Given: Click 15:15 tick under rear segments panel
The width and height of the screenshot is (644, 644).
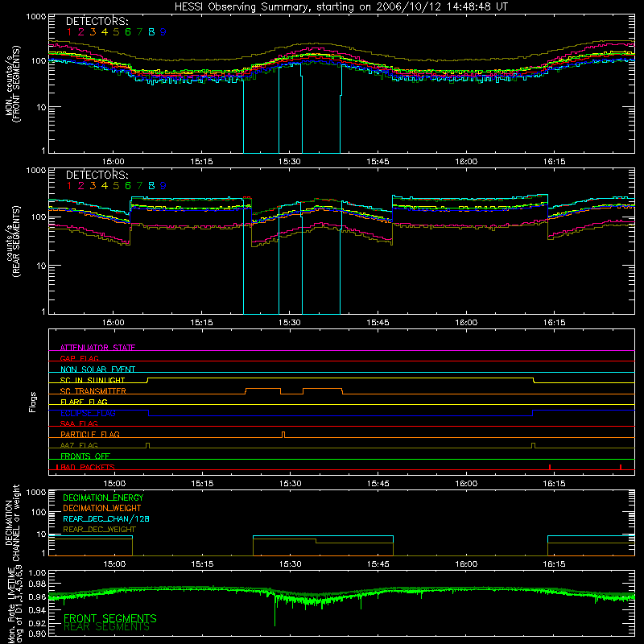Looking at the screenshot, I should point(202,323).
